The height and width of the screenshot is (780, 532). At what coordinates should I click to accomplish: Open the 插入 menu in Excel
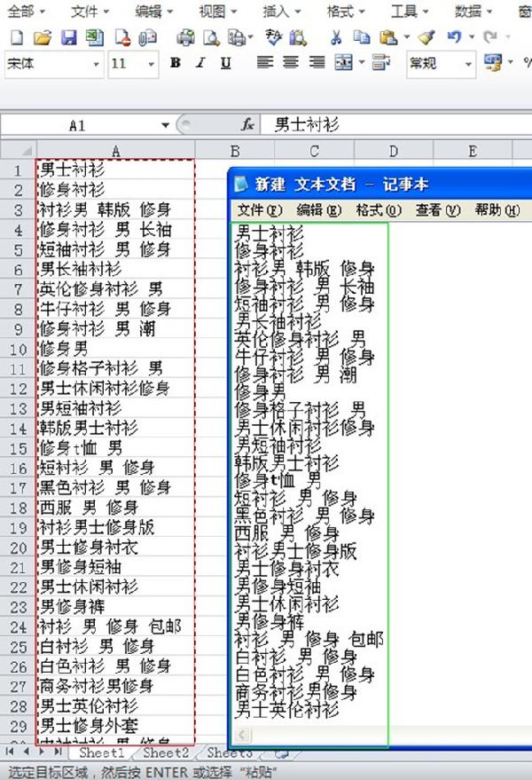pos(277,11)
